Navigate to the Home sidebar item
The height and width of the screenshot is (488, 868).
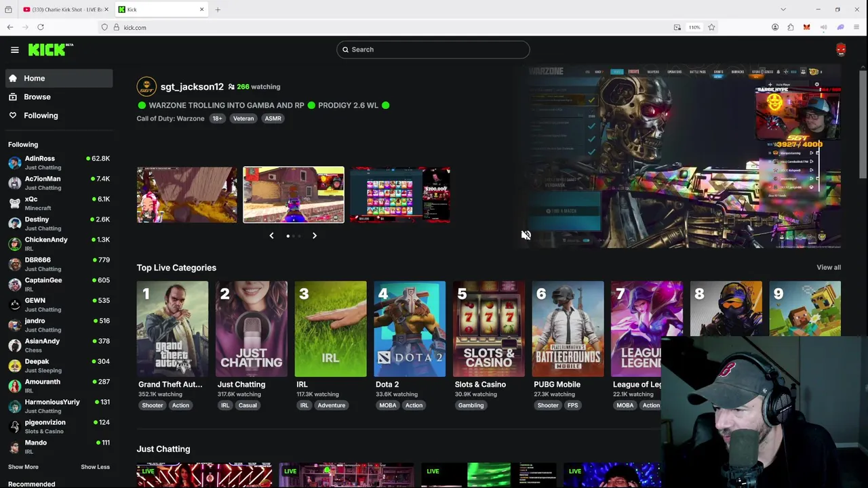click(x=59, y=78)
